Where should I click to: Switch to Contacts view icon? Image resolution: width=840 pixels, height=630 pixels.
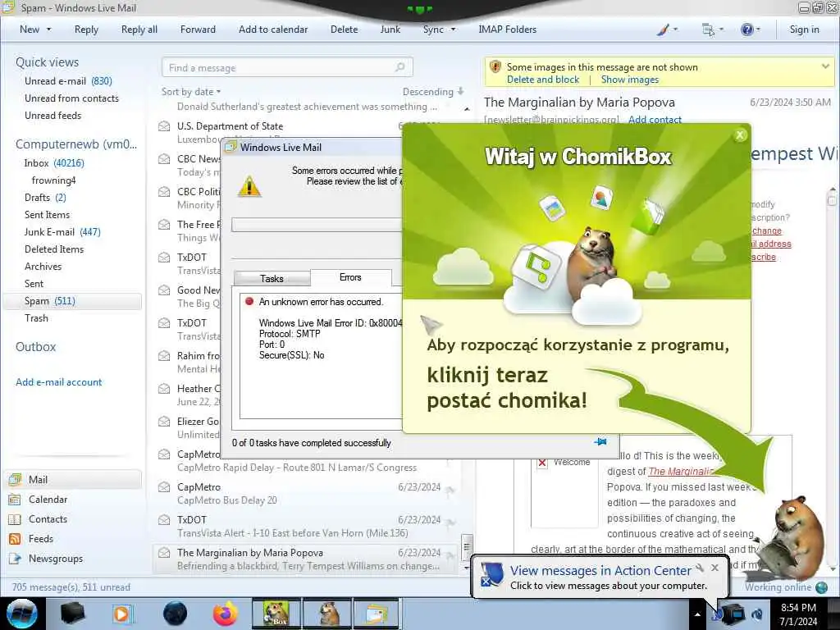[x=15, y=519]
